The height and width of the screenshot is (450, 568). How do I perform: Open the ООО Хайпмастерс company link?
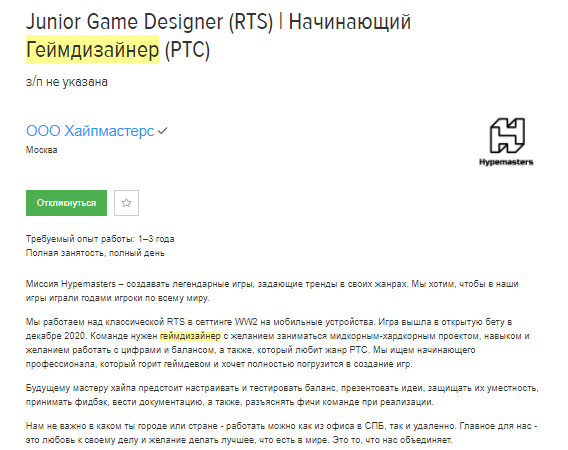(90, 131)
